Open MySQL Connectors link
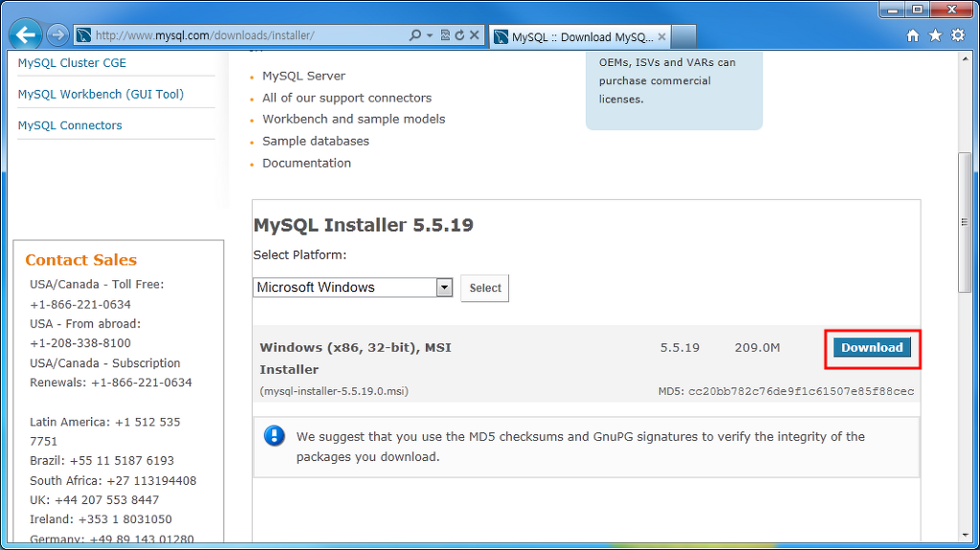Screen dimensions: 980x550 (70, 125)
